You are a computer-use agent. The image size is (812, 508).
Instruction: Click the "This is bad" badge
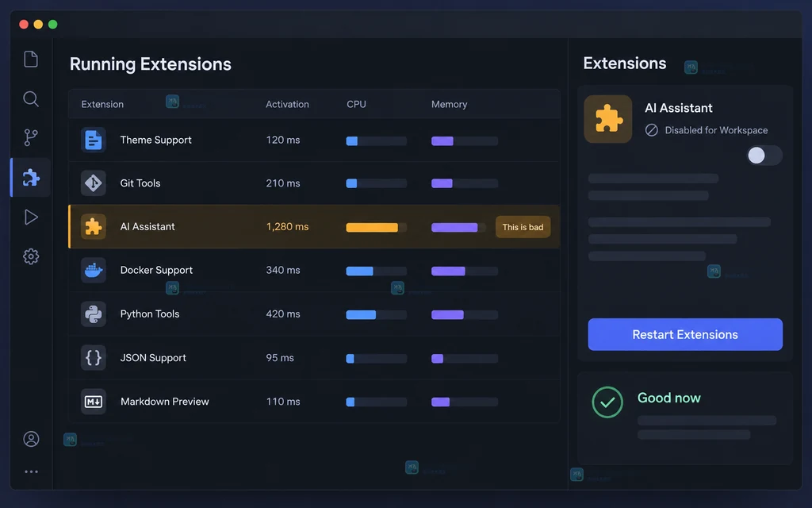523,227
